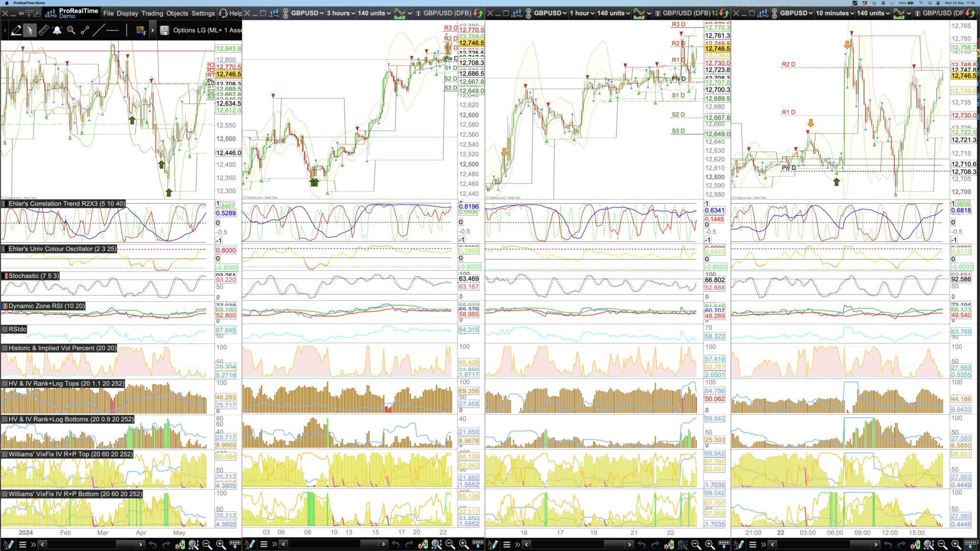Click Help with headset icon
980x551 pixels.
(230, 13)
